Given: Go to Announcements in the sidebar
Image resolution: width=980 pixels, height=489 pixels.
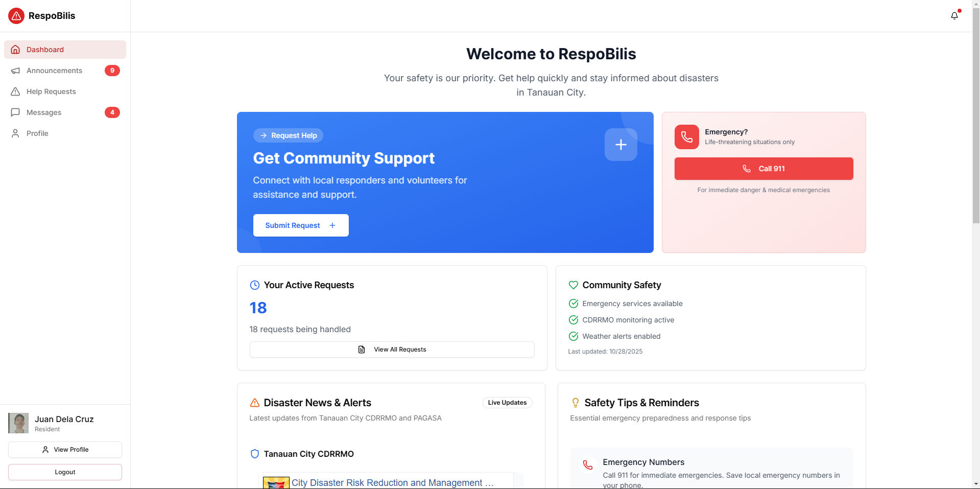Looking at the screenshot, I should pos(65,71).
